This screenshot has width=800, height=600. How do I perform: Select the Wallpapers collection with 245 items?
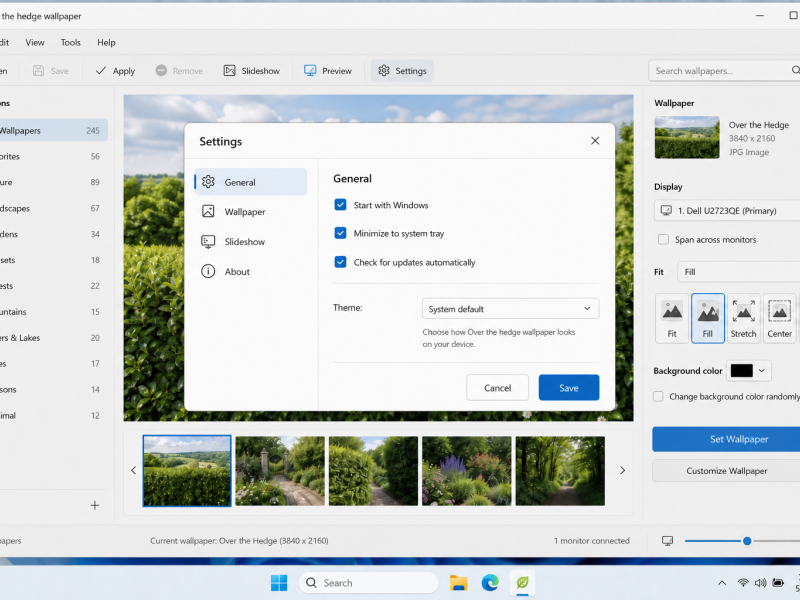pyautogui.click(x=54, y=131)
